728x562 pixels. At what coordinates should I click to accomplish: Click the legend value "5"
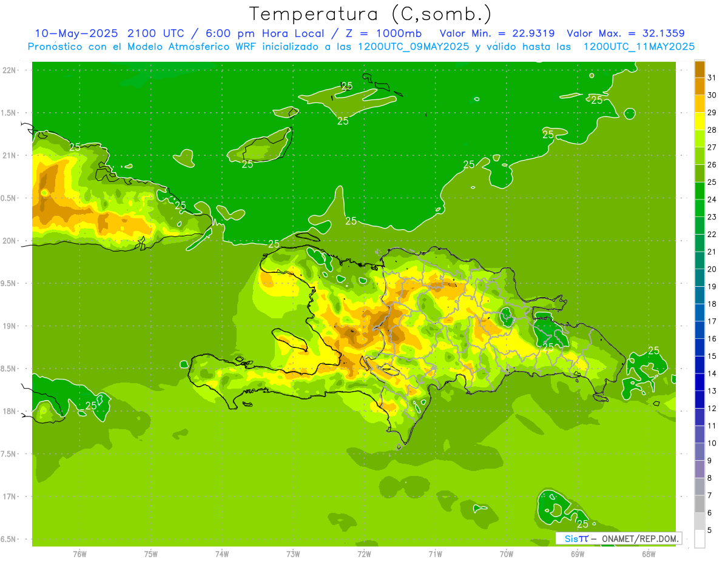click(x=710, y=530)
